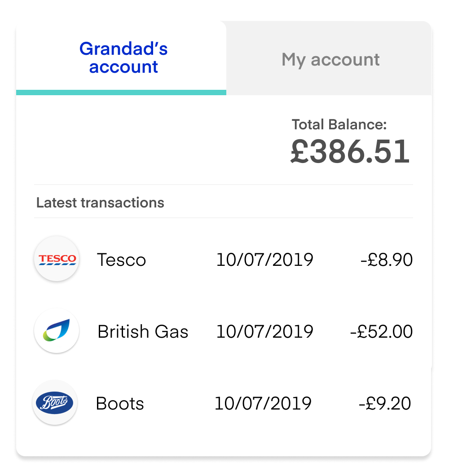This screenshot has height=476, width=449.
Task: Click the -£52.00 British Gas amount
Action: tap(381, 331)
